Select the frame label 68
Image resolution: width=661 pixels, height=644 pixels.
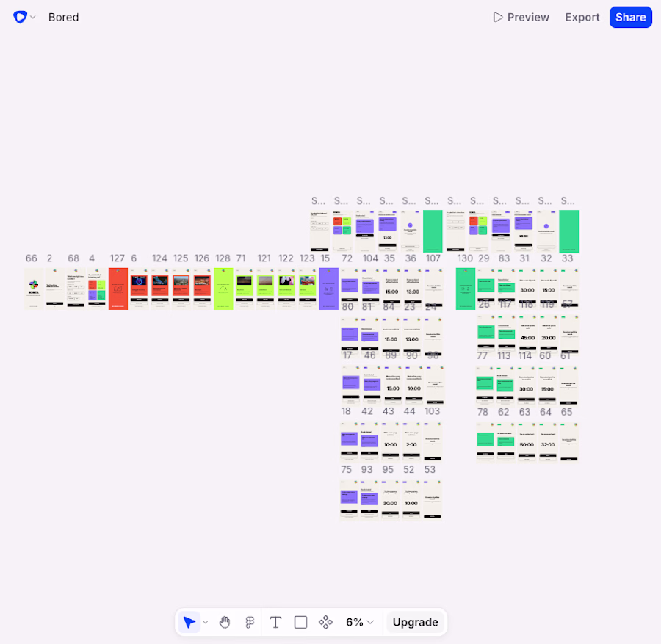pos(73,258)
